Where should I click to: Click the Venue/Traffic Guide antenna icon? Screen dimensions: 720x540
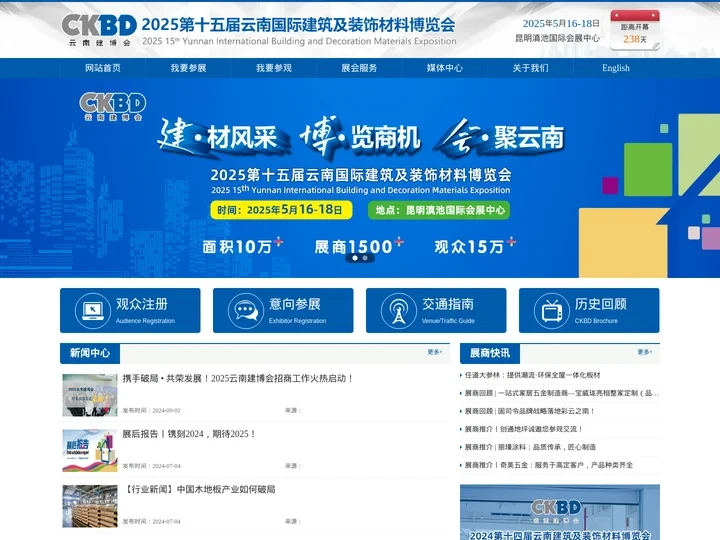399,311
